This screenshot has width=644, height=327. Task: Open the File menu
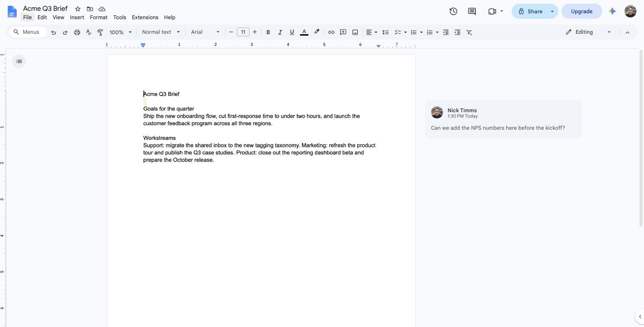28,18
